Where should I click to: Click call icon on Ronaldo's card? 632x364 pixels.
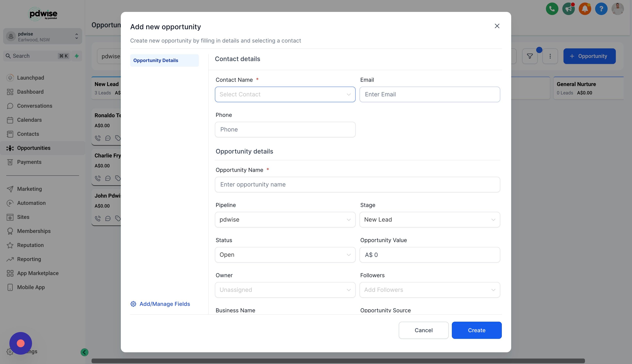(x=98, y=138)
